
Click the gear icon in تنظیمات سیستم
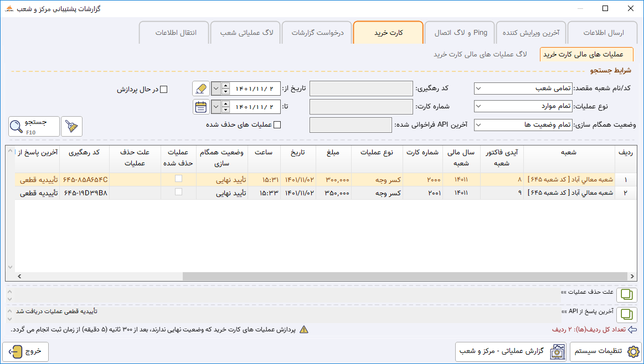[x=633, y=352]
